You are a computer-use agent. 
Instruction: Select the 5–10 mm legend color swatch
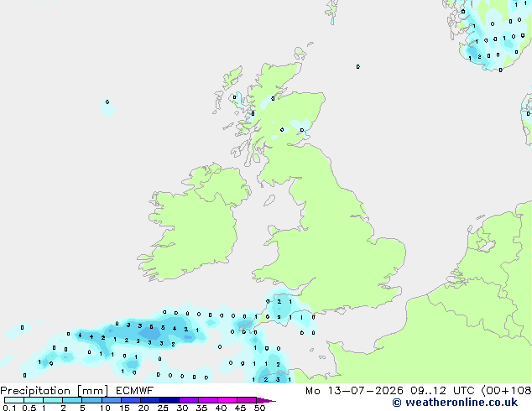point(91,400)
